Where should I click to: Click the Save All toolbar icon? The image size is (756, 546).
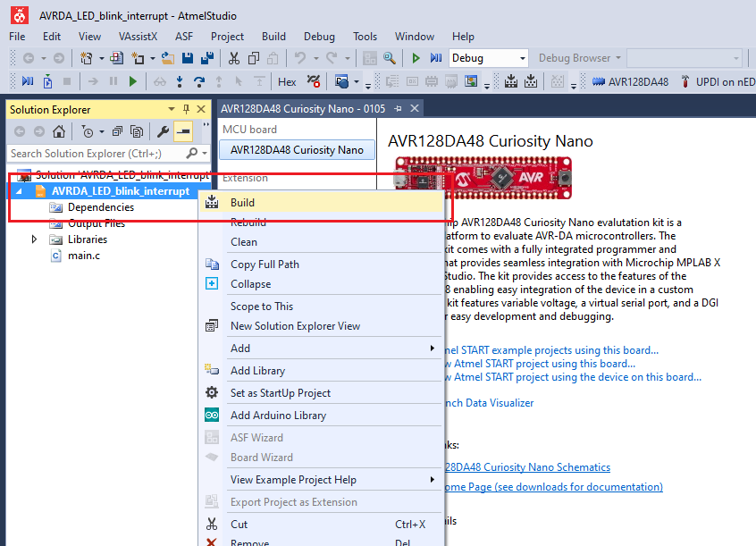pyautogui.click(x=207, y=58)
